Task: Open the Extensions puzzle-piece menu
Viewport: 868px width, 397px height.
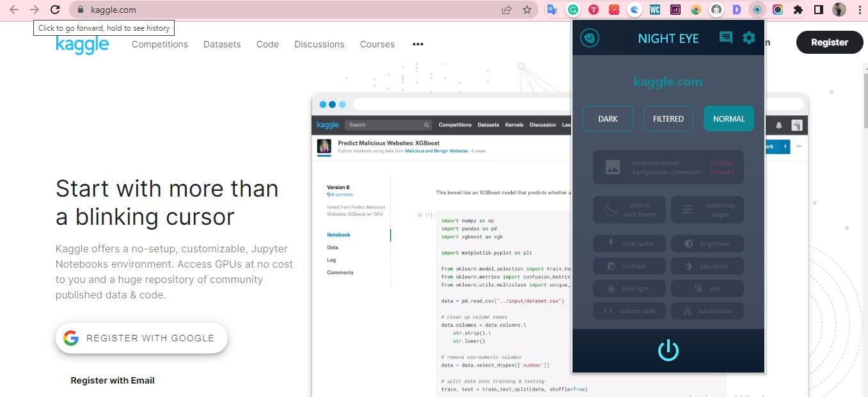Action: coord(798,10)
